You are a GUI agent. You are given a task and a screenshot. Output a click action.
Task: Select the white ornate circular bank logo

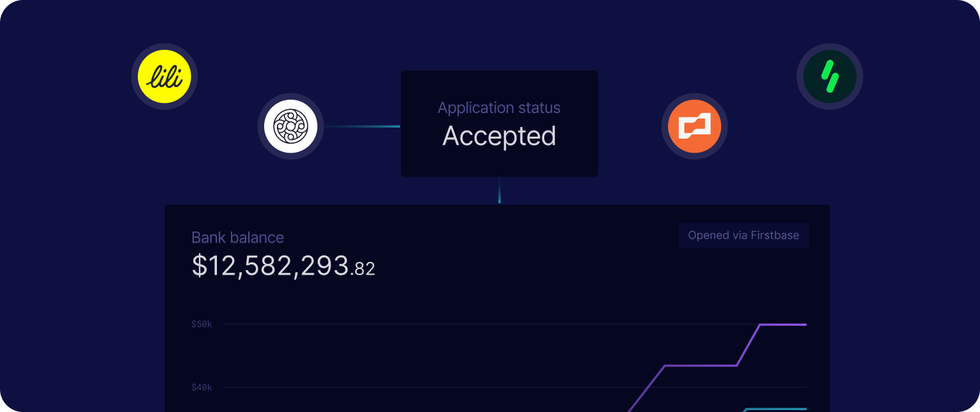click(291, 126)
